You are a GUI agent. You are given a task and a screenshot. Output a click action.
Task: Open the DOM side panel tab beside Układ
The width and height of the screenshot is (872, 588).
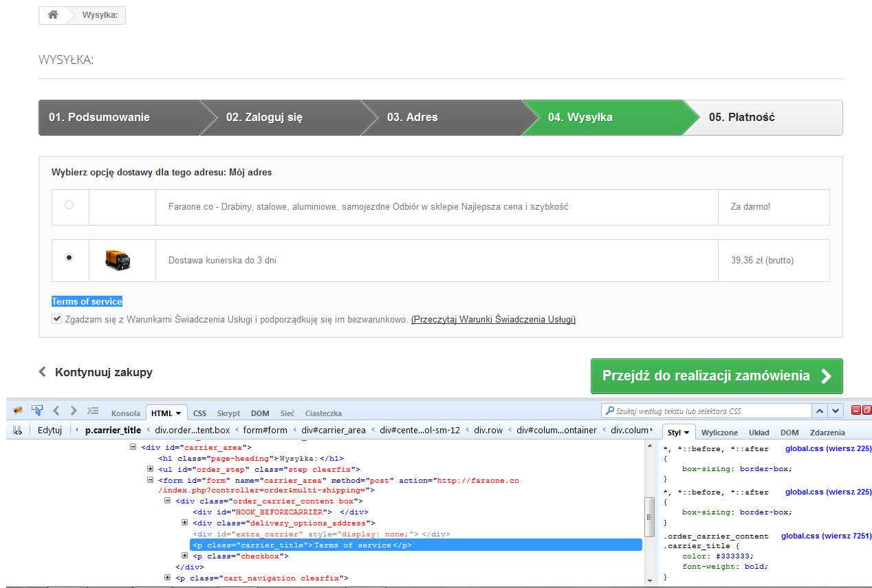[789, 433]
